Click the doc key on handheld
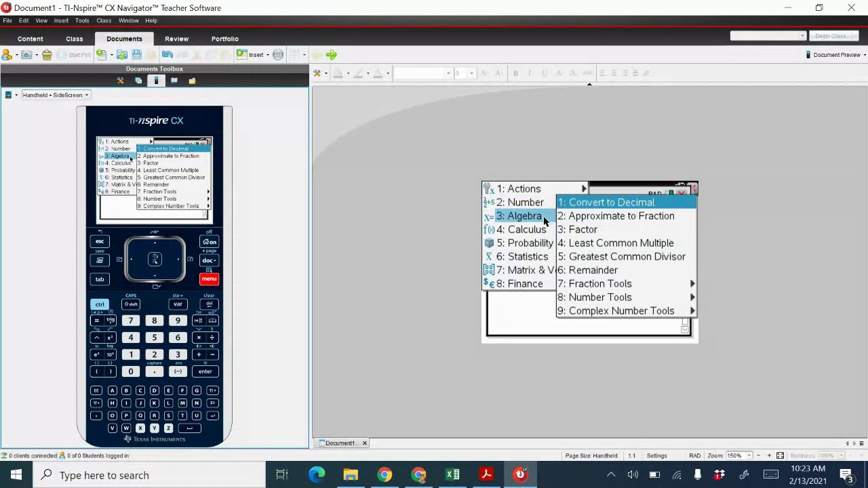The width and height of the screenshot is (868, 488). [208, 260]
